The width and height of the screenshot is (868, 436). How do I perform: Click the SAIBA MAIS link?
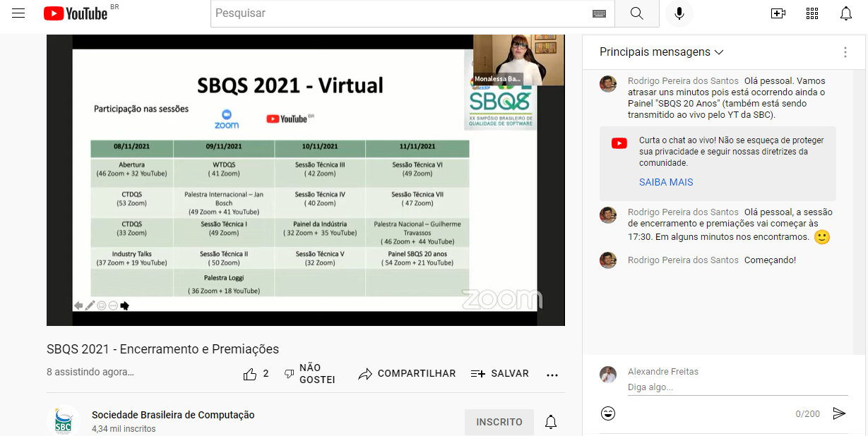click(x=666, y=182)
